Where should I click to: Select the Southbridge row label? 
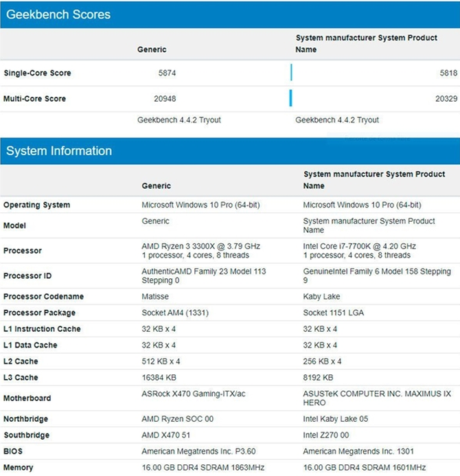point(26,435)
